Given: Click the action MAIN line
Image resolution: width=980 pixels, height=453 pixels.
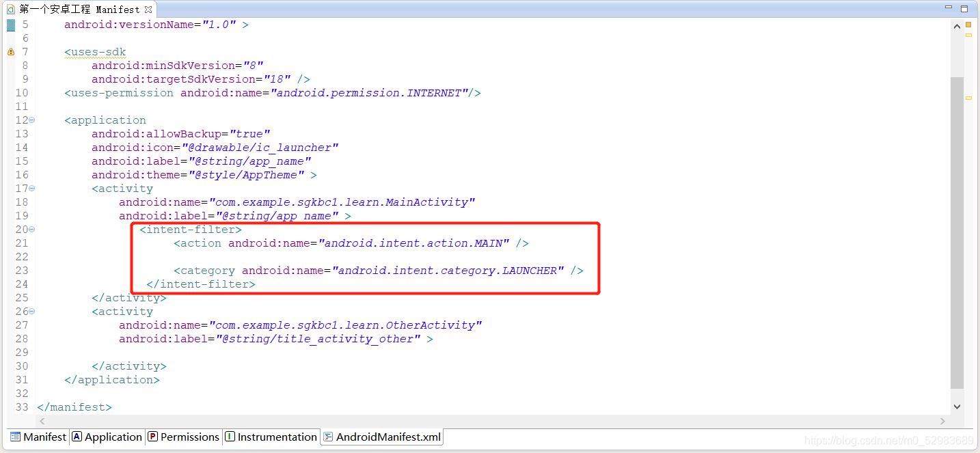Looking at the screenshot, I should [x=351, y=243].
